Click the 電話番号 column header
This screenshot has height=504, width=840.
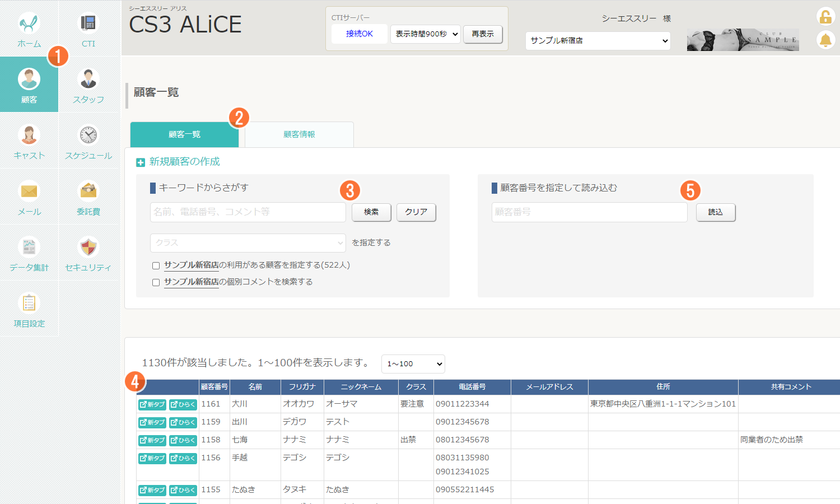pyautogui.click(x=472, y=387)
